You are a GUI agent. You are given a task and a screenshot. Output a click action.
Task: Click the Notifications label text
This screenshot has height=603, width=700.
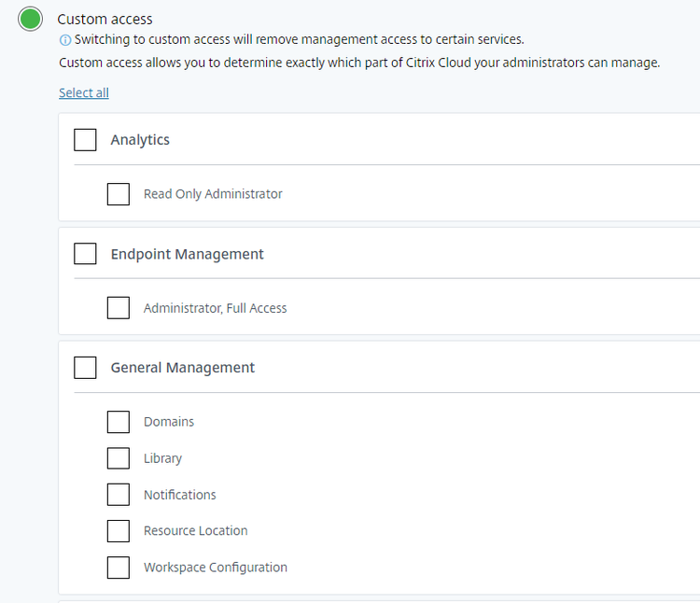pos(180,495)
